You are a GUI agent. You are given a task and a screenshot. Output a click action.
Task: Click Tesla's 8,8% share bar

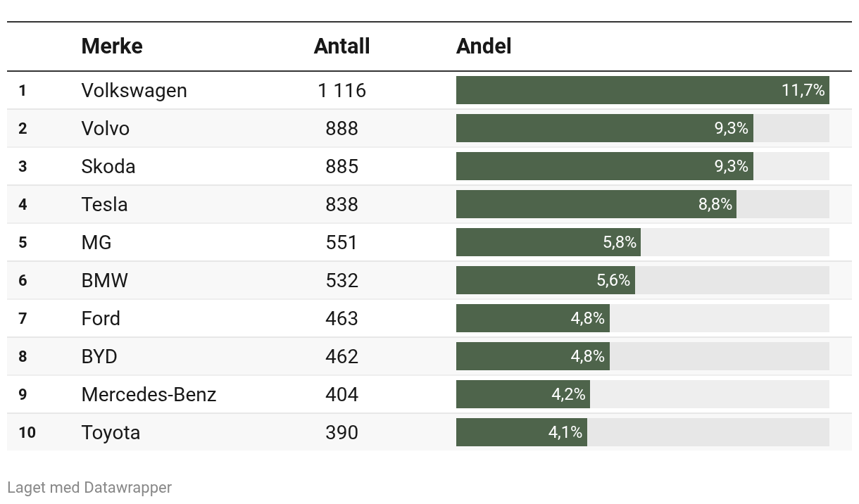point(596,204)
